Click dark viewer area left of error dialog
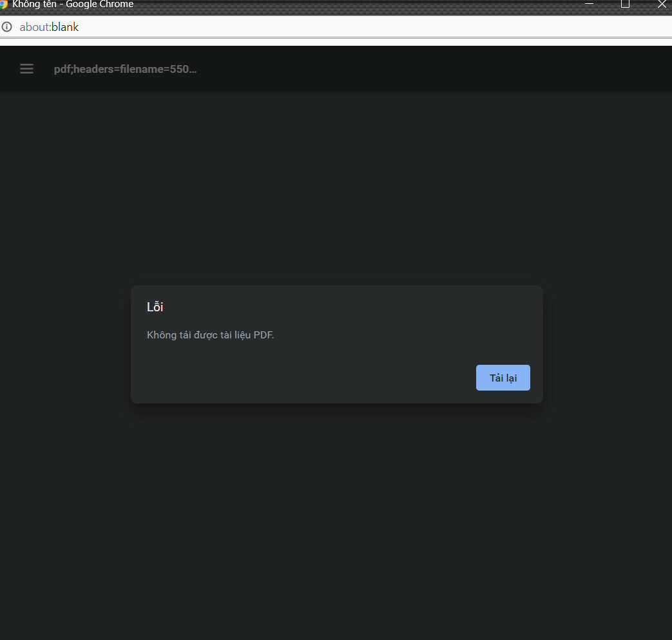The width and height of the screenshot is (672, 640). [64, 345]
